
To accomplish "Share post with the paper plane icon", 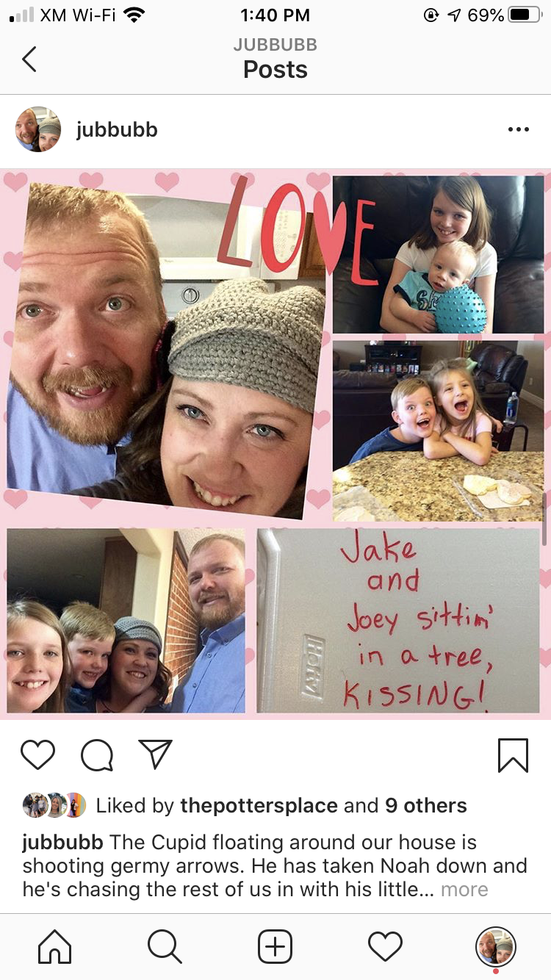I will 155,754.
